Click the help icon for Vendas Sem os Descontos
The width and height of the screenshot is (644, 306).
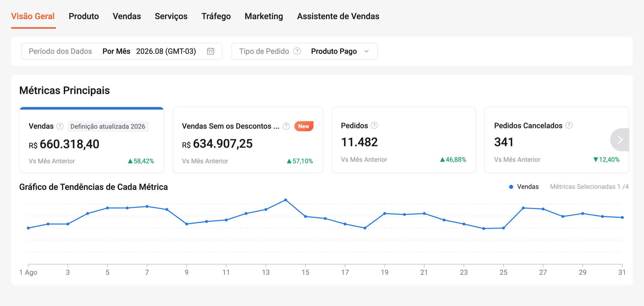pyautogui.click(x=286, y=126)
